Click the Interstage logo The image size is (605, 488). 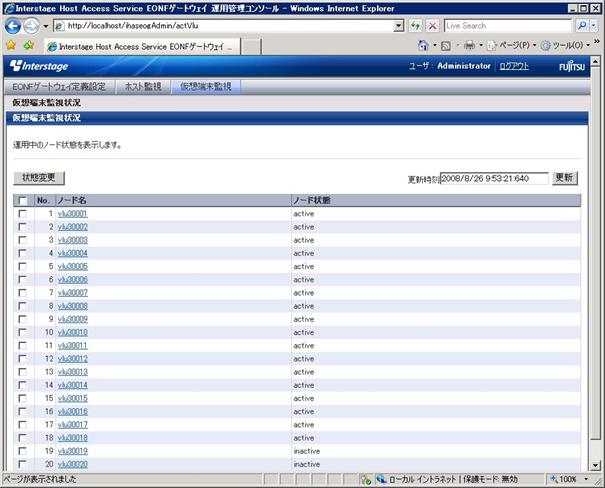coord(39,66)
